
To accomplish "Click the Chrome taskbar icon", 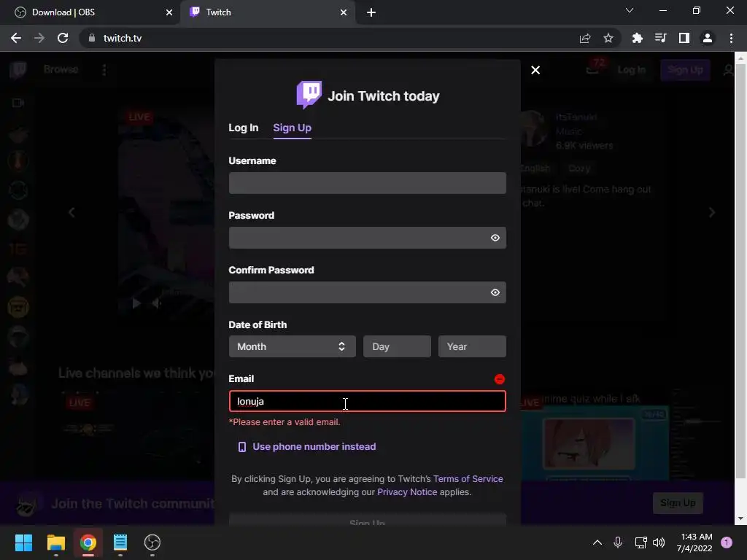I will pyautogui.click(x=88, y=542).
